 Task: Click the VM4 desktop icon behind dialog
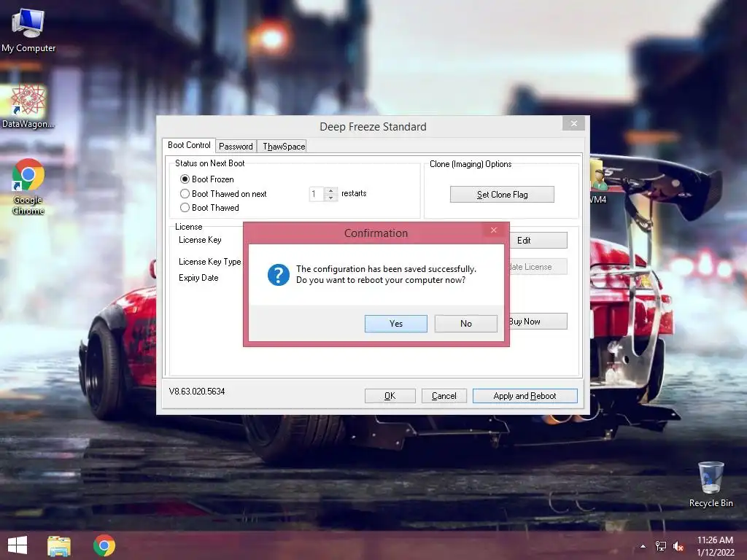pyautogui.click(x=598, y=183)
